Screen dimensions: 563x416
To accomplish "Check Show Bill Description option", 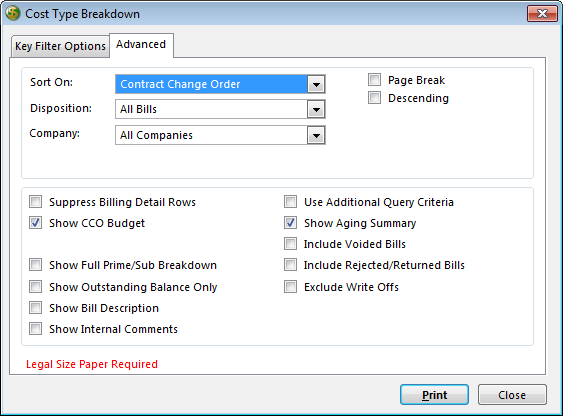I will point(36,308).
